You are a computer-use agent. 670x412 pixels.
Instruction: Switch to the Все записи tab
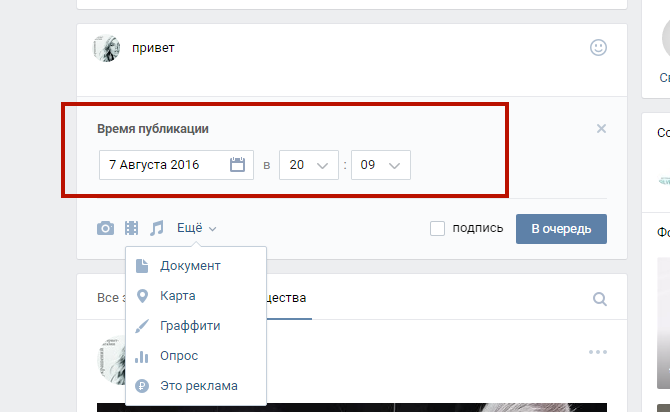click(111, 298)
